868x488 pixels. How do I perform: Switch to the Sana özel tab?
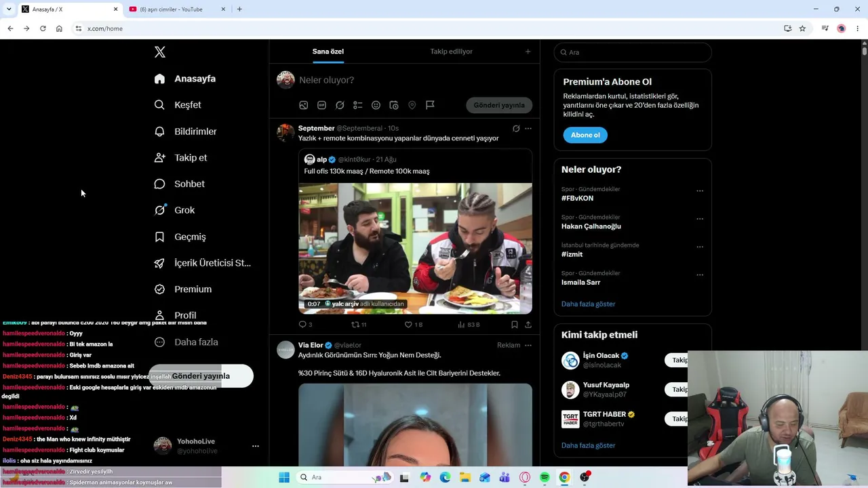[x=328, y=52]
